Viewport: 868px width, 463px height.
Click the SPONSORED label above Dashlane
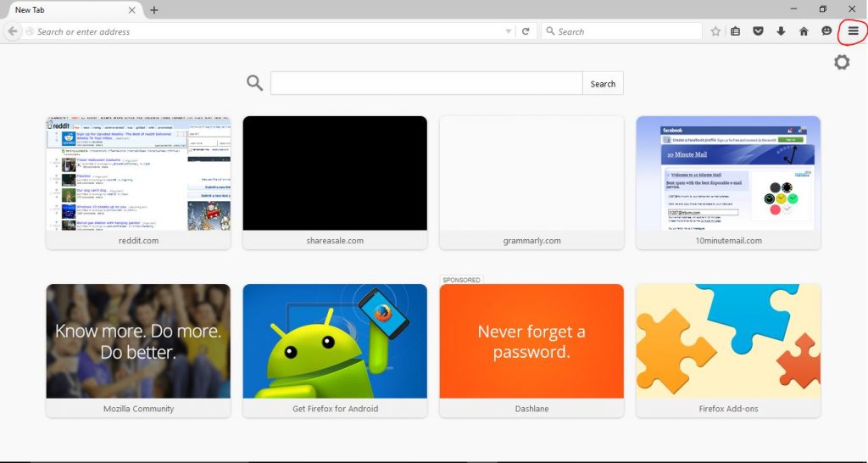461,280
